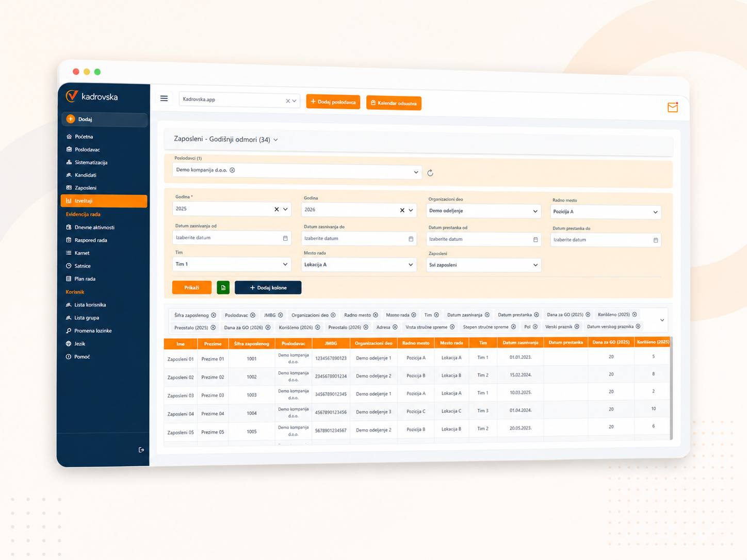The image size is (747, 560).
Task: Remove the Verski praznik column chip
Action: (577, 326)
